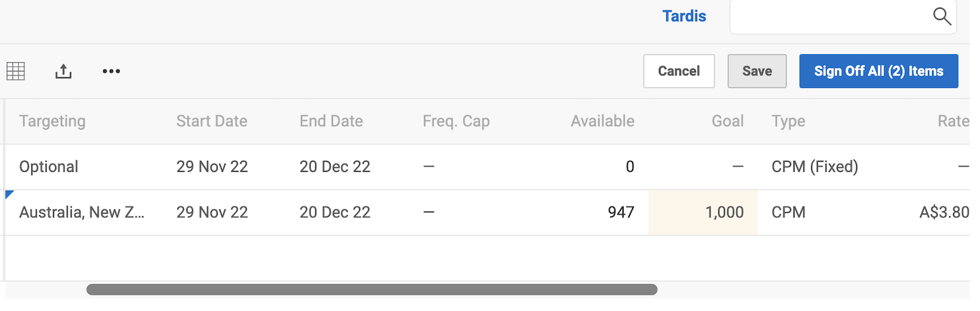Click the Available column header
980x311 pixels.
[602, 121]
